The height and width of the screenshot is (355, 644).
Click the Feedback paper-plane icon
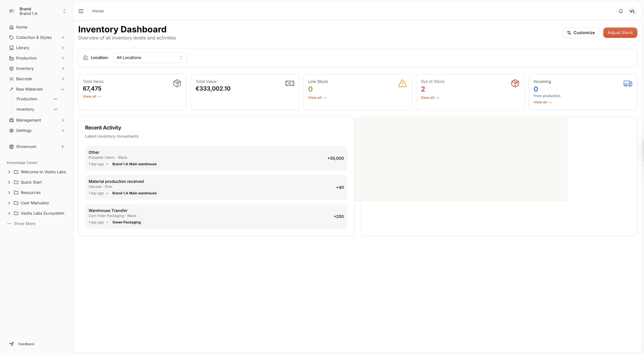(11, 344)
